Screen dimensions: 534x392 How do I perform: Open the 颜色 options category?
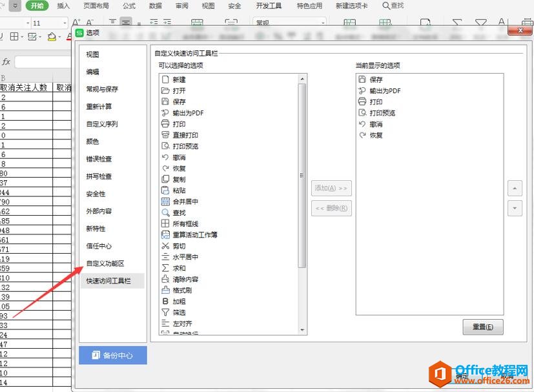click(x=92, y=141)
